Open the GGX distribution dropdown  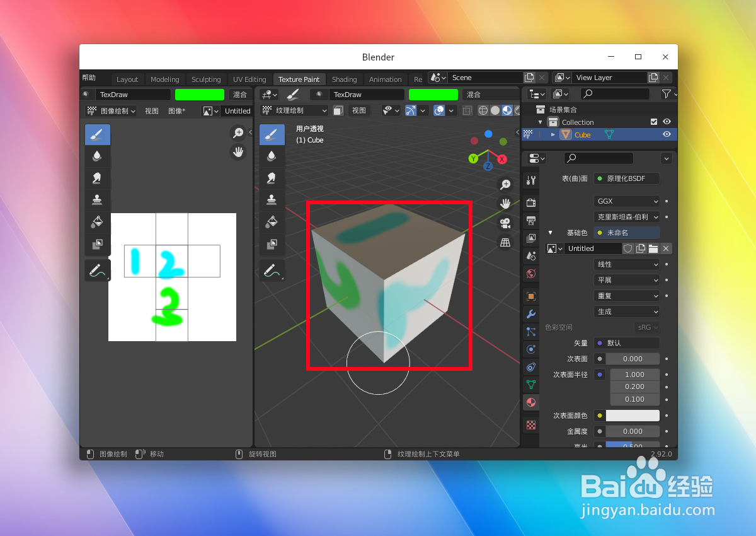coord(627,201)
